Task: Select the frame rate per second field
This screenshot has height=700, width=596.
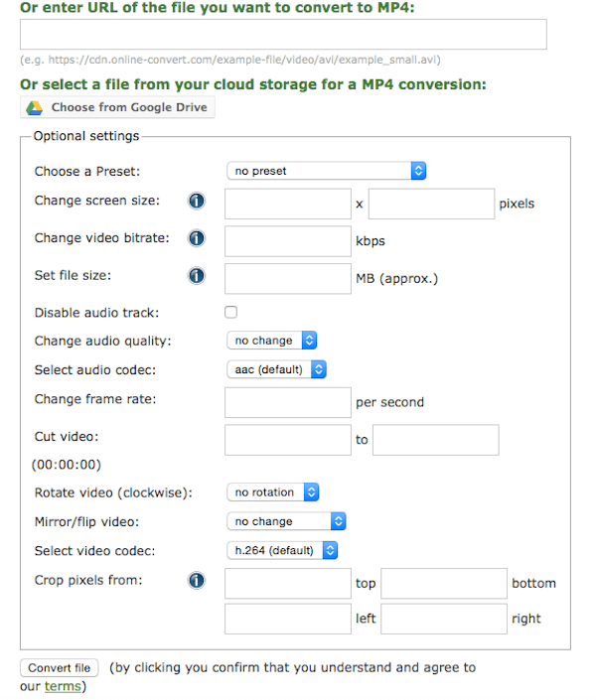Action: tap(287, 402)
